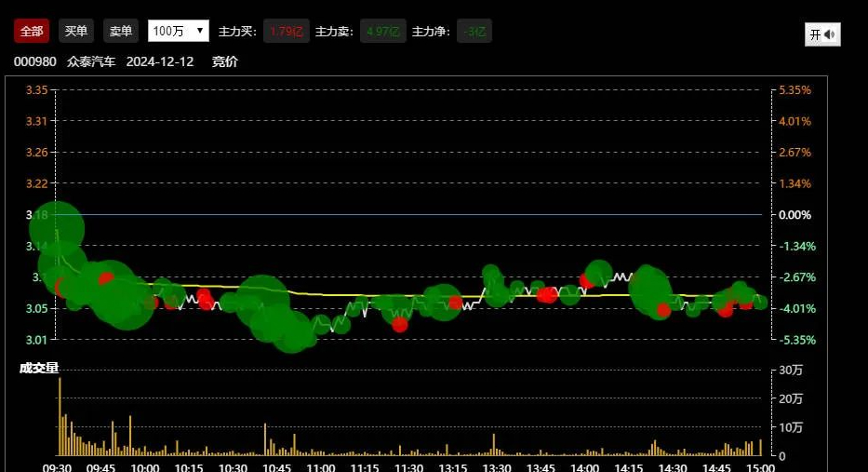
Task: Click the largest green bubble at market open
Action: point(57,228)
